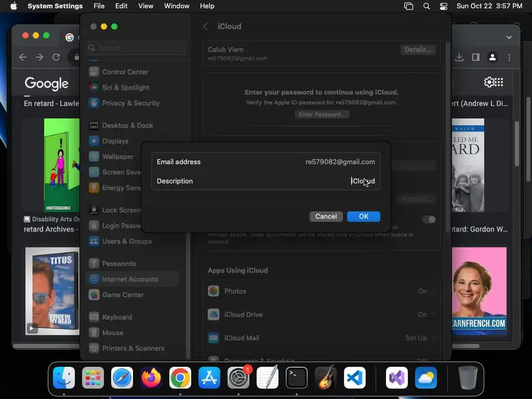Open the Help menu
The image size is (532, 399).
pos(207,6)
